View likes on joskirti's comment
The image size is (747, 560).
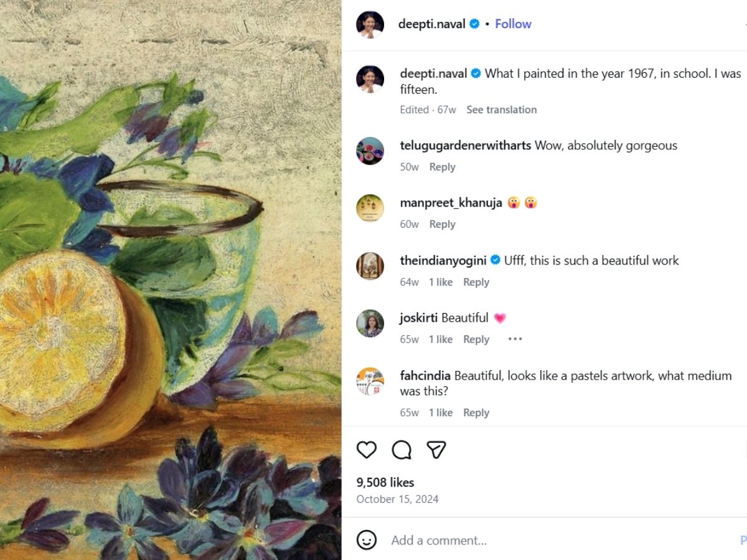(440, 339)
